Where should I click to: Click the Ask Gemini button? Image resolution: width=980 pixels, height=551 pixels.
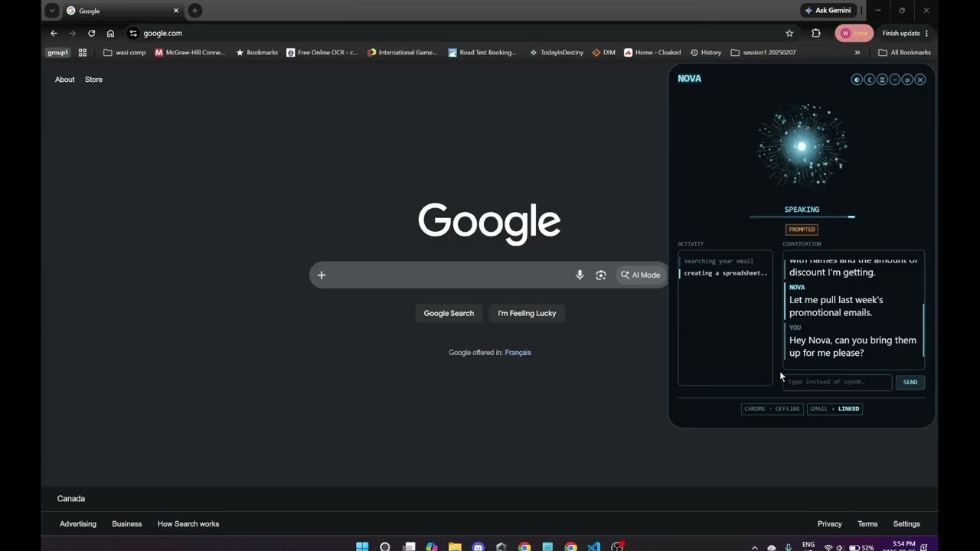pos(828,11)
